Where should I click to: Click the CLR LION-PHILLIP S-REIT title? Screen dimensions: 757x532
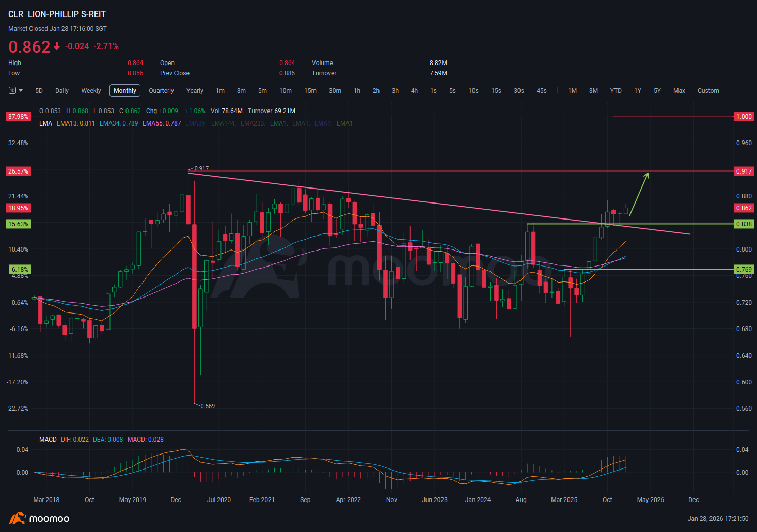[x=57, y=14]
